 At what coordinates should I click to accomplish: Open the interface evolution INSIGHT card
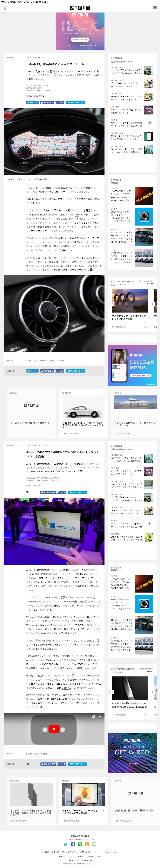tap(31, 801)
